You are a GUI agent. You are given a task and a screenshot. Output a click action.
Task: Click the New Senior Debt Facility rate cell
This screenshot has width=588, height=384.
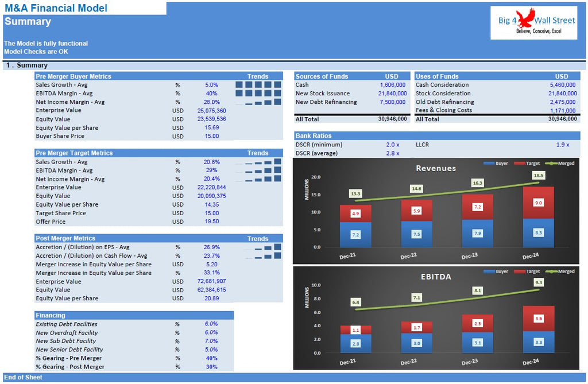pyautogui.click(x=211, y=350)
